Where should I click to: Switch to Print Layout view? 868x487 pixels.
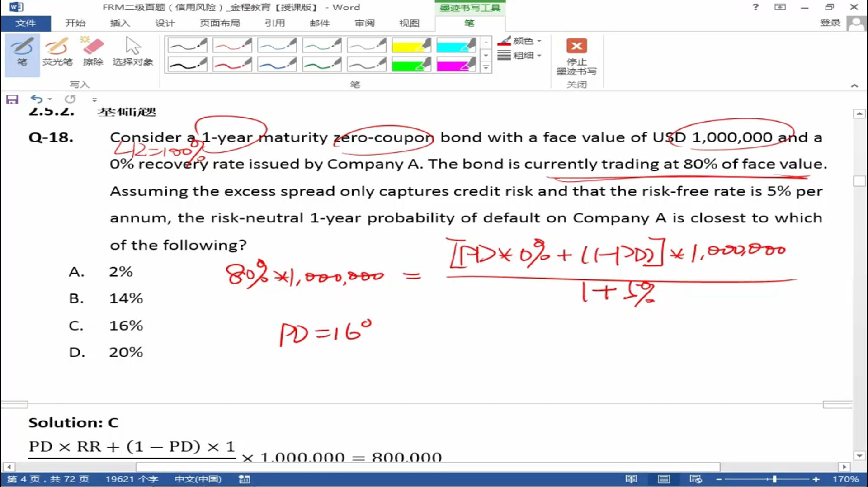[664, 479]
